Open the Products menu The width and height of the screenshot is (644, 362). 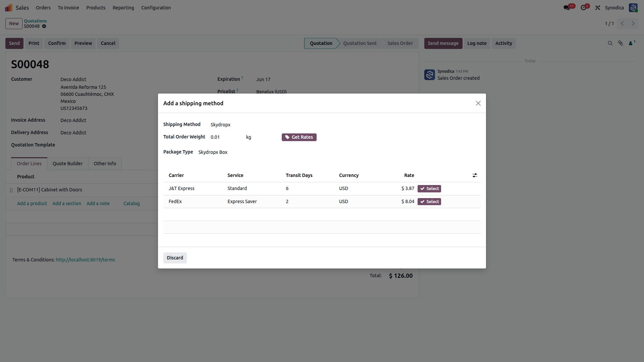pyautogui.click(x=96, y=8)
